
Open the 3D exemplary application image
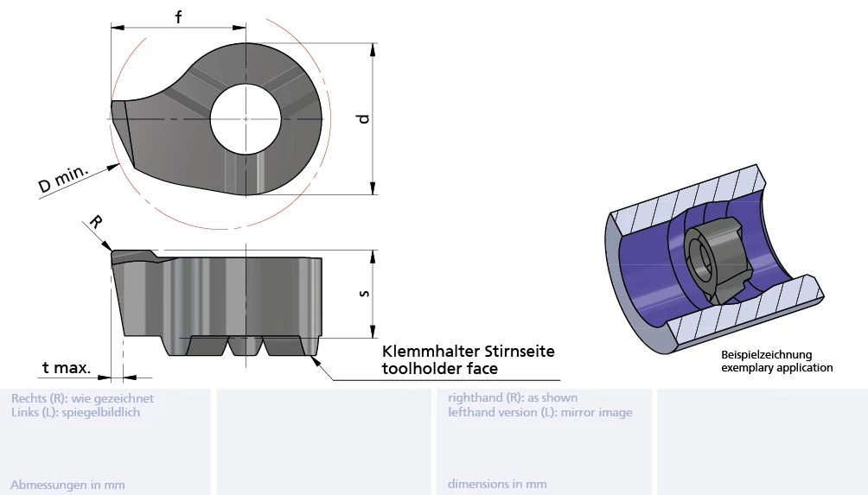pos(715,259)
